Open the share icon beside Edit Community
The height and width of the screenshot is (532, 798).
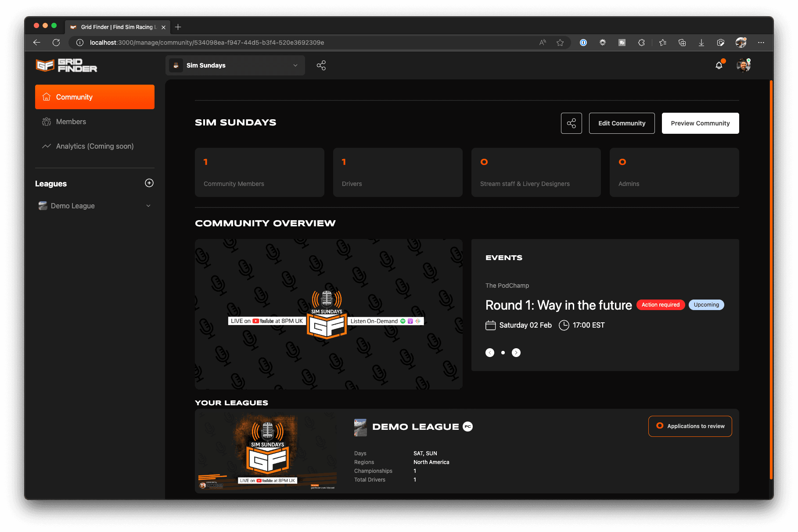tap(571, 123)
